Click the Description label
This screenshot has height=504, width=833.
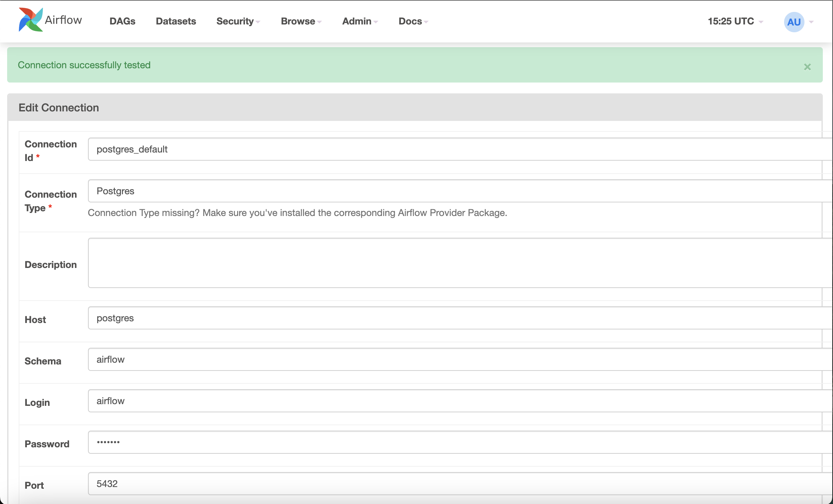point(51,265)
